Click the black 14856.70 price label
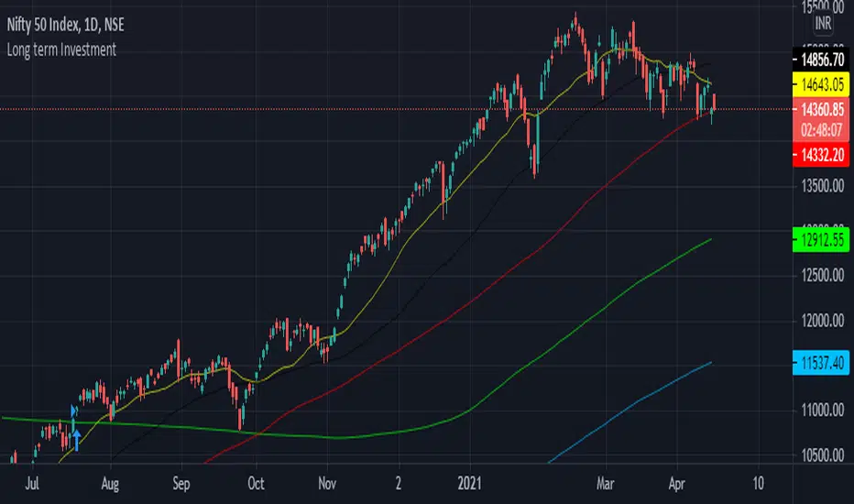Image resolution: width=854 pixels, height=504 pixels. pos(821,60)
